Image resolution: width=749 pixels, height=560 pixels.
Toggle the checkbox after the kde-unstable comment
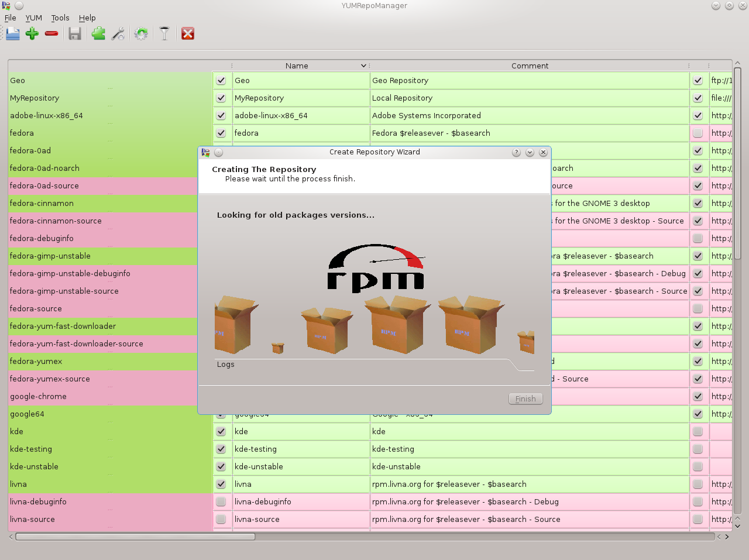698,467
